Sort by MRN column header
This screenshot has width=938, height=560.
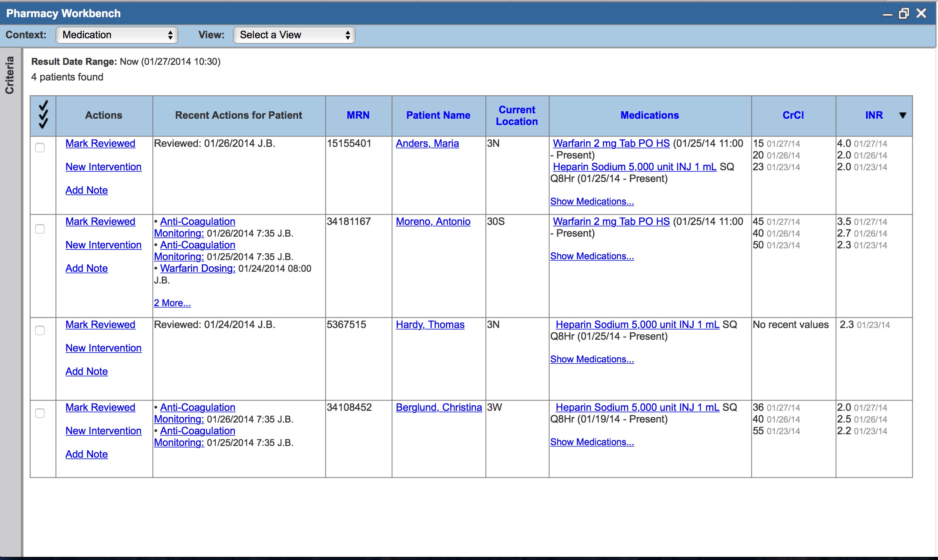point(358,115)
